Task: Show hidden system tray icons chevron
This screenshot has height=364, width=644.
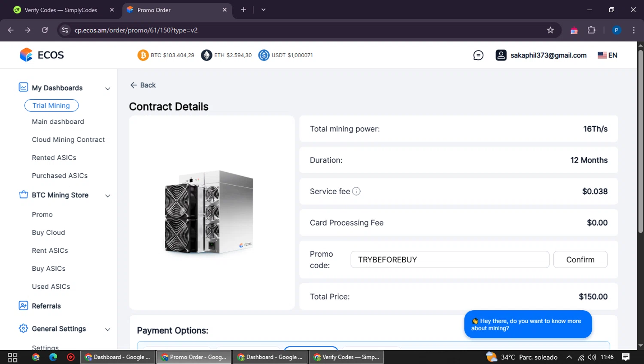Action: 569,357
